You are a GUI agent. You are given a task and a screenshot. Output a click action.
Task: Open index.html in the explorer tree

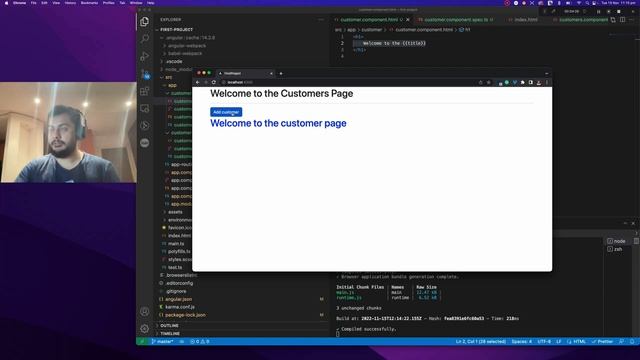tap(179, 236)
